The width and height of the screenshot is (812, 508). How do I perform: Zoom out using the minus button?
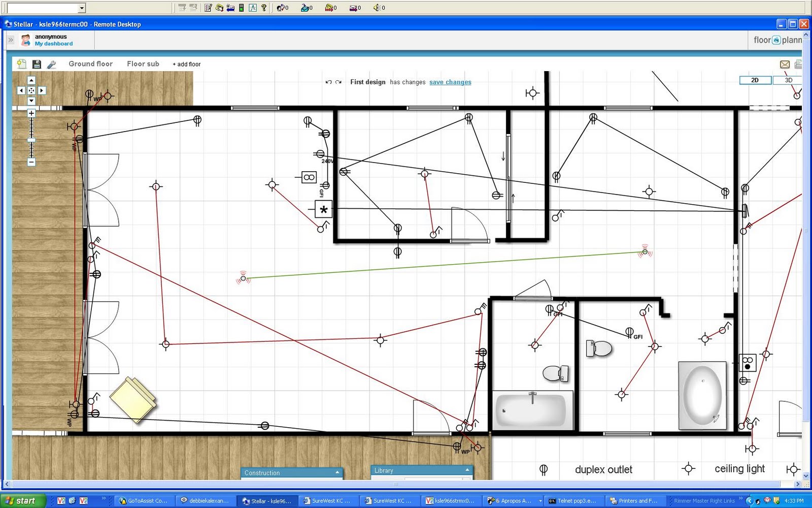[x=31, y=163]
